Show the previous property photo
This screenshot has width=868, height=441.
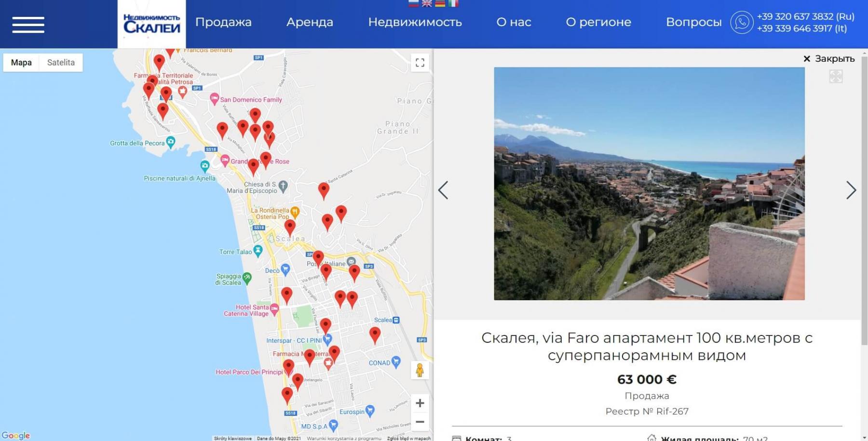tap(443, 190)
